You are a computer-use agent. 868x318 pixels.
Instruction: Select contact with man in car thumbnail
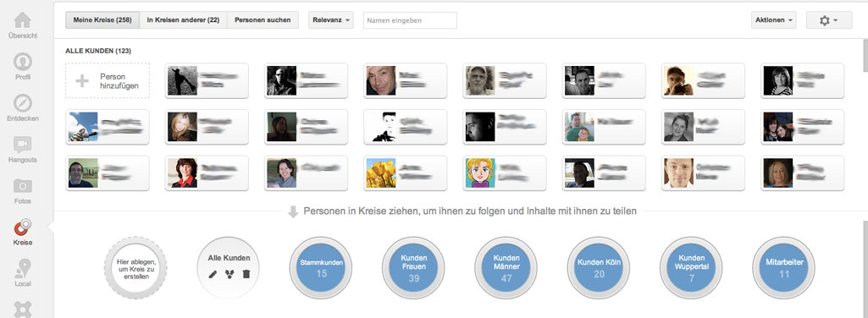(x=604, y=173)
